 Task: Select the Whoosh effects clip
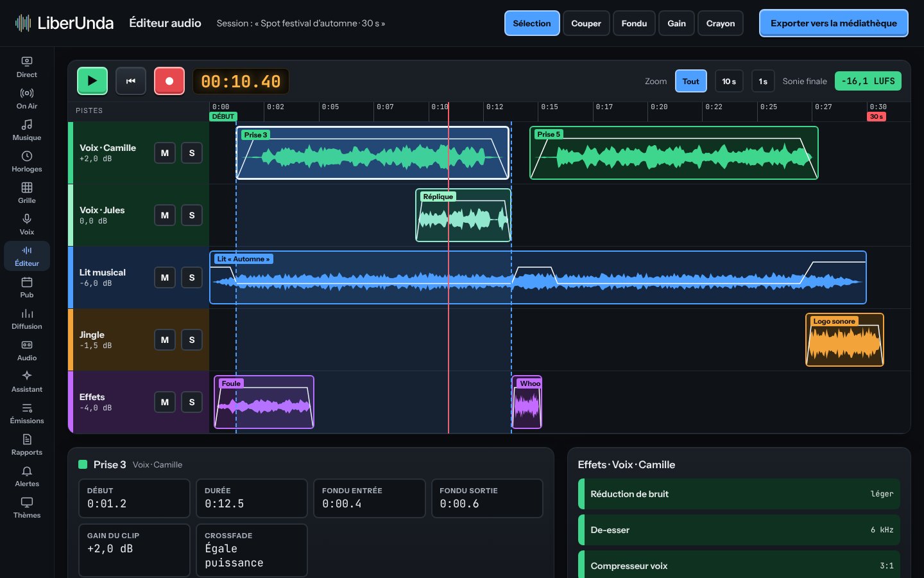click(x=527, y=402)
